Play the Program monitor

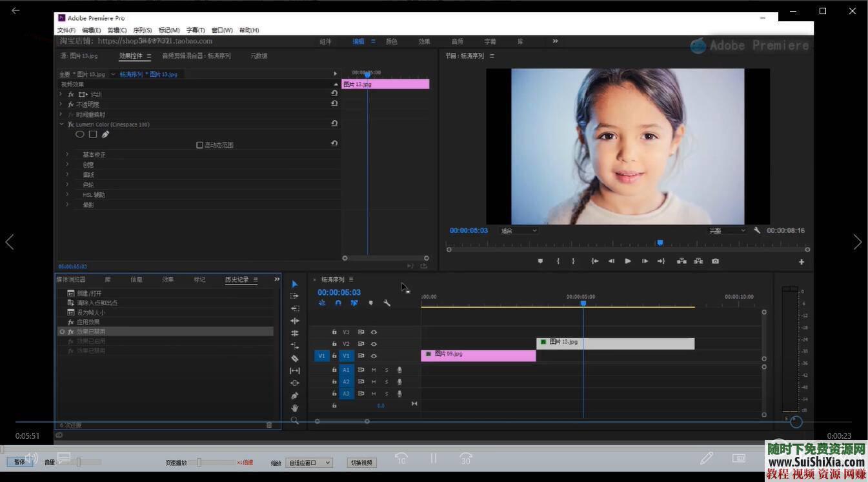[x=628, y=261]
